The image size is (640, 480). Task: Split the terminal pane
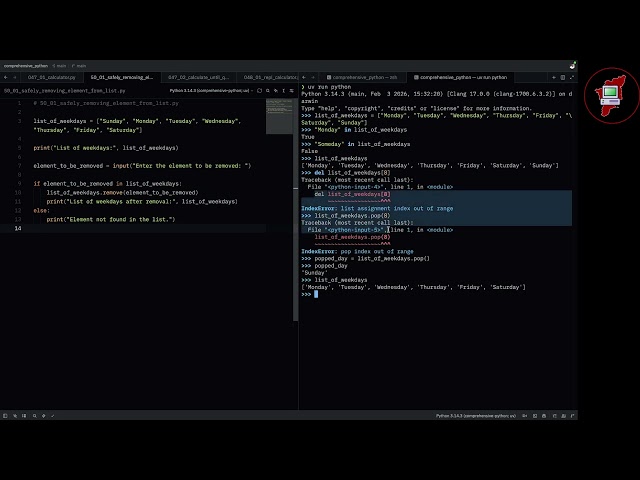[x=563, y=77]
